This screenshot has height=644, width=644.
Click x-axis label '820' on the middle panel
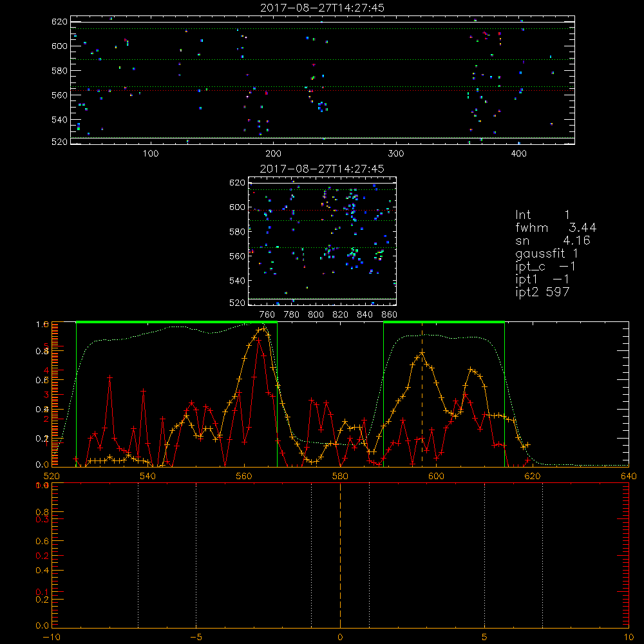tap(341, 315)
